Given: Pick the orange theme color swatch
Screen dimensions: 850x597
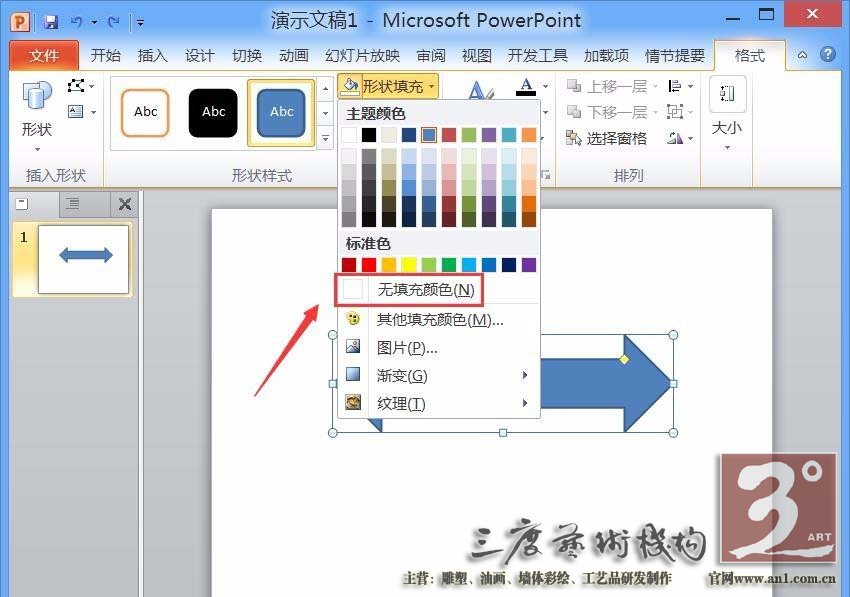Looking at the screenshot, I should click(x=529, y=134).
